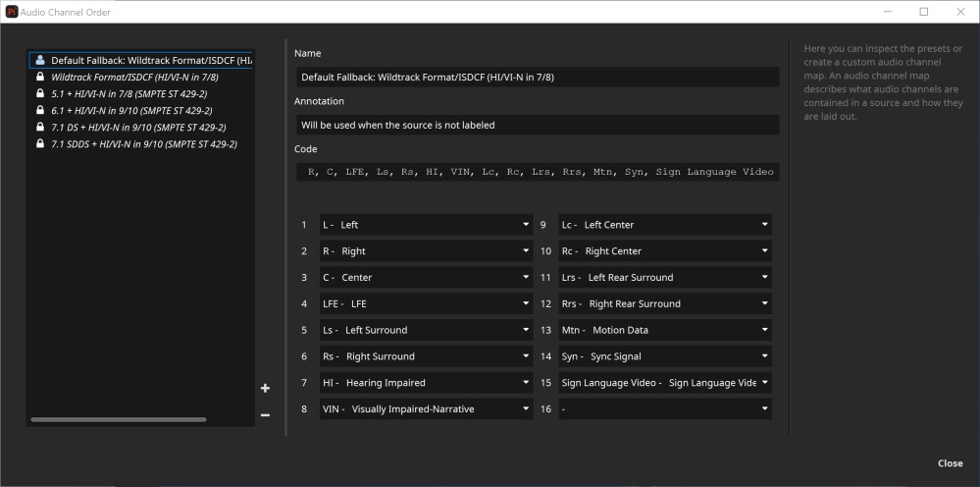Expand the empty channel 16 dropdown
Viewport: 980px width, 487px height.
pos(664,408)
